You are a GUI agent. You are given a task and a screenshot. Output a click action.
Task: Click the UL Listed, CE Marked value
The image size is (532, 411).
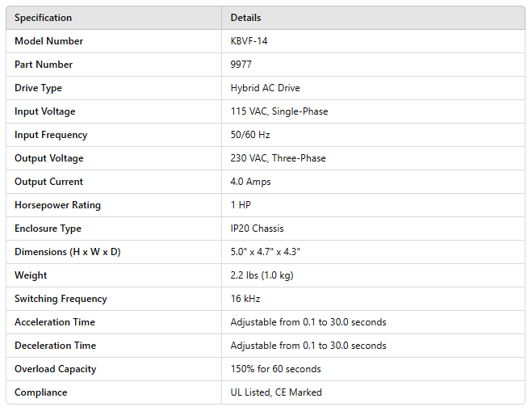click(276, 392)
